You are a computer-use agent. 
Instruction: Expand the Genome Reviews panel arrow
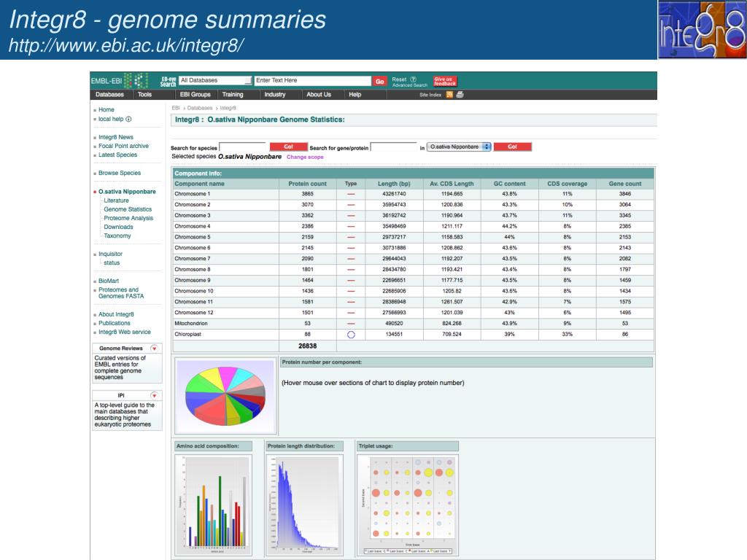pyautogui.click(x=154, y=349)
